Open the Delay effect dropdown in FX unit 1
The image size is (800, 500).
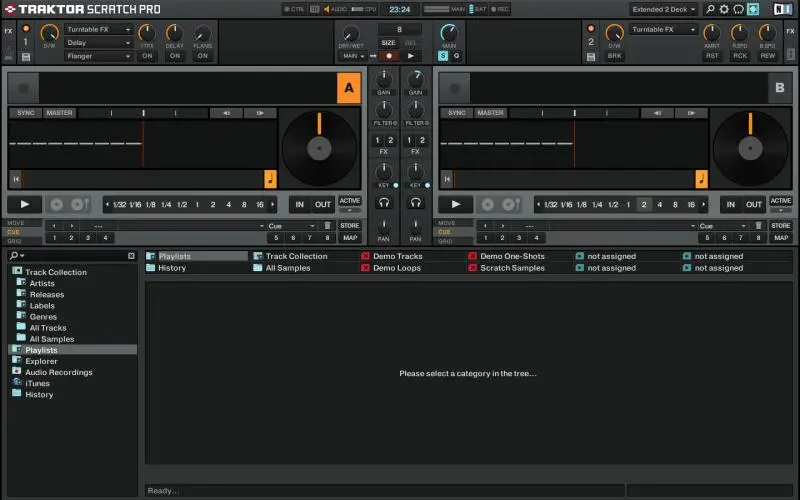[x=98, y=43]
